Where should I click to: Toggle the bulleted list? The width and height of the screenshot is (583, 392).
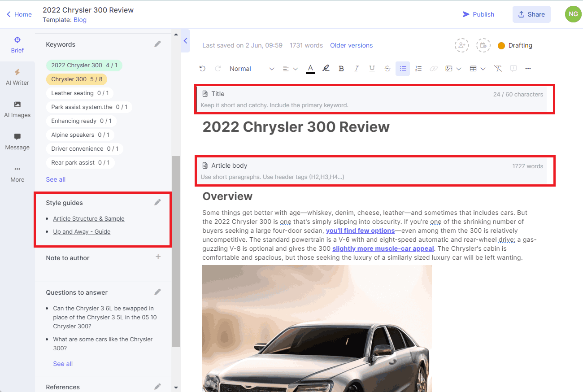click(403, 69)
